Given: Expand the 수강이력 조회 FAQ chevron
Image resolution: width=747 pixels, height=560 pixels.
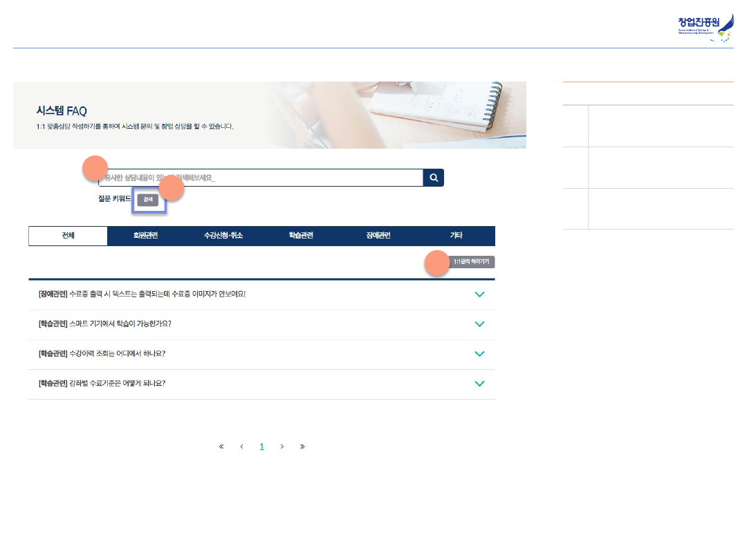Looking at the screenshot, I should [x=480, y=354].
